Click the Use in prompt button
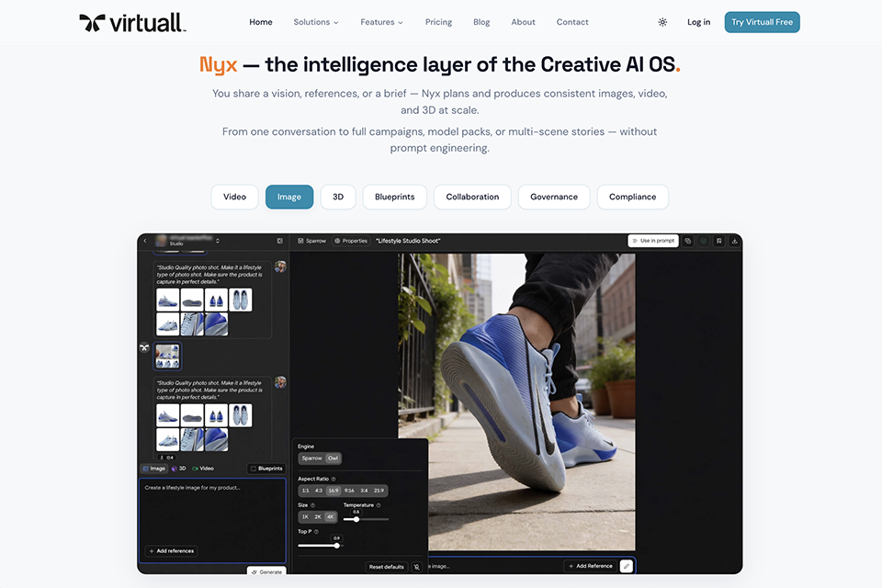Viewport: 882px width, 588px height. click(x=653, y=241)
